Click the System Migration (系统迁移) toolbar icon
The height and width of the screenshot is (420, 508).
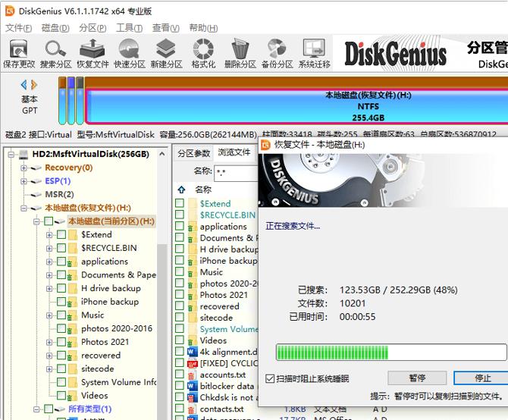(314, 53)
